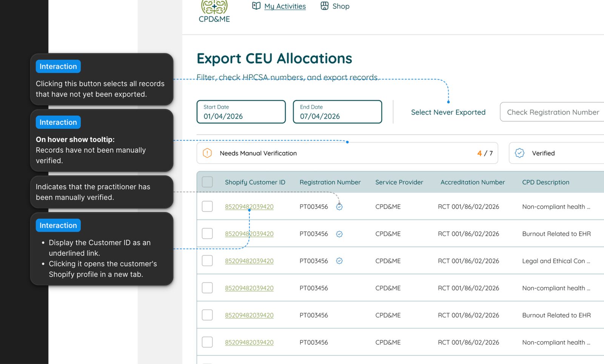Click the Accreditation Number column header

[x=473, y=182]
